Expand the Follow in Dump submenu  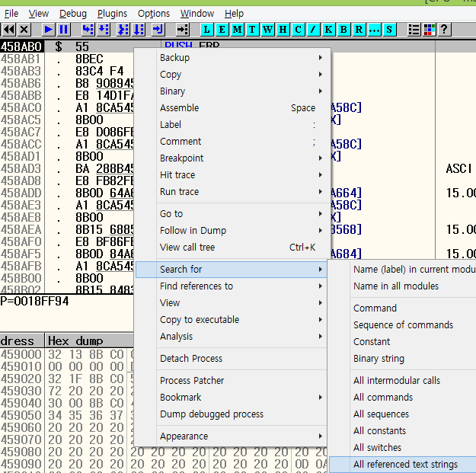pyautogui.click(x=232, y=231)
